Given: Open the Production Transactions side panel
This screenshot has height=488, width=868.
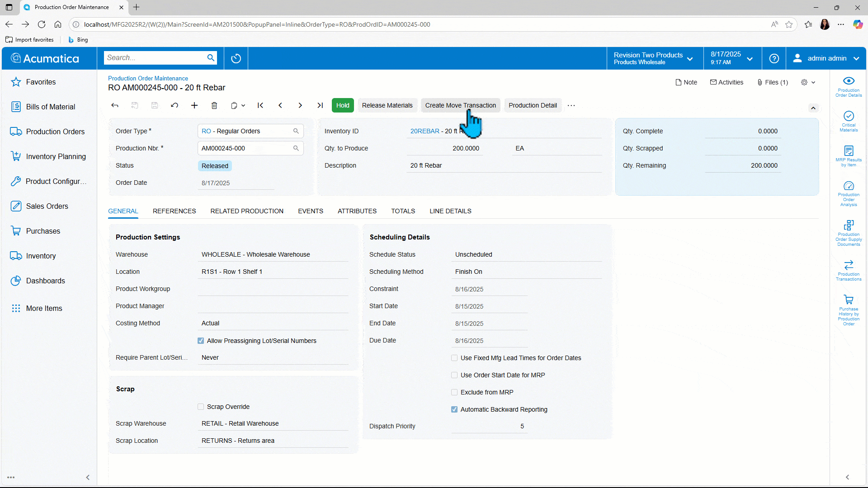Looking at the screenshot, I should click(x=849, y=268).
